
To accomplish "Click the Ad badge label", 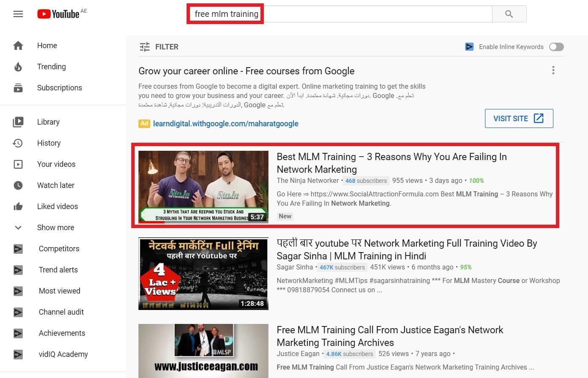I will click(x=144, y=124).
